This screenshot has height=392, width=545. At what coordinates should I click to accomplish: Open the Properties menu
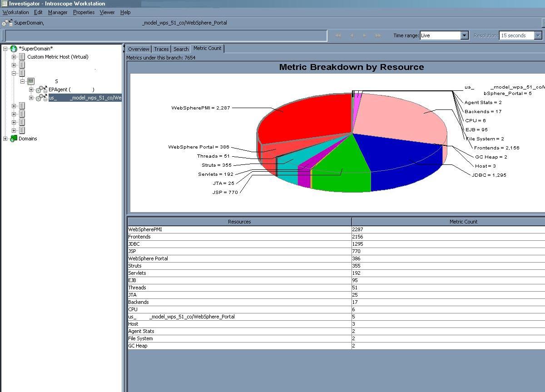[x=84, y=12]
